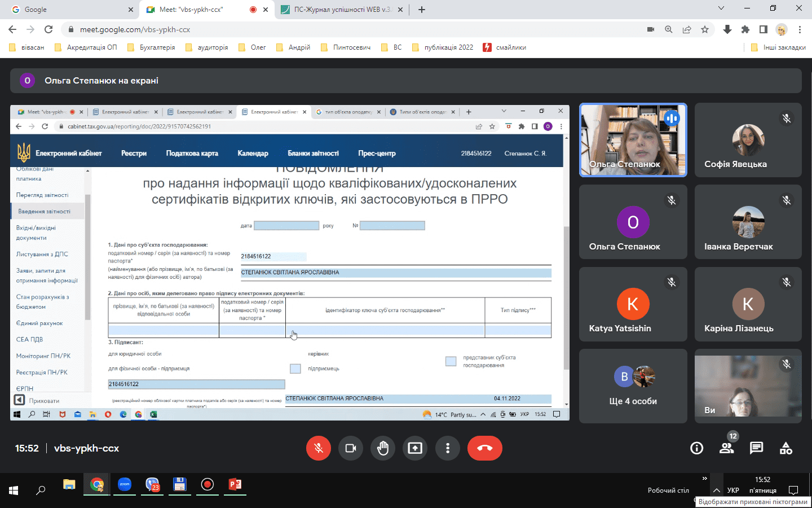This screenshot has width=812, height=508.
Task: Open PowerPoint from the Windows taskbar
Action: [235, 484]
